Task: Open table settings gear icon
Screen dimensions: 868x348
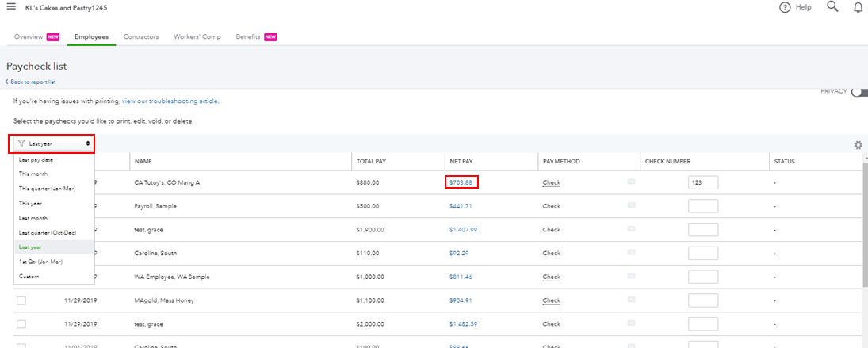Action: coord(858,145)
